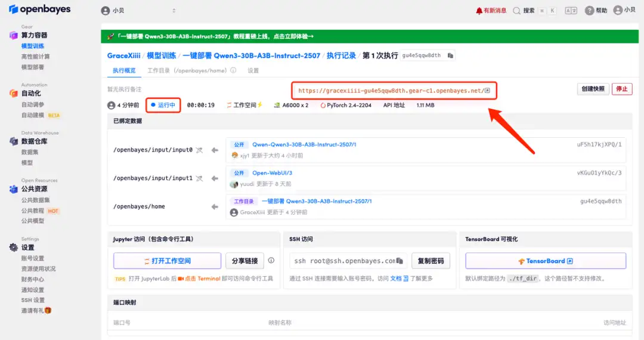Open 自动建模 BETA in the sidebar

41,115
